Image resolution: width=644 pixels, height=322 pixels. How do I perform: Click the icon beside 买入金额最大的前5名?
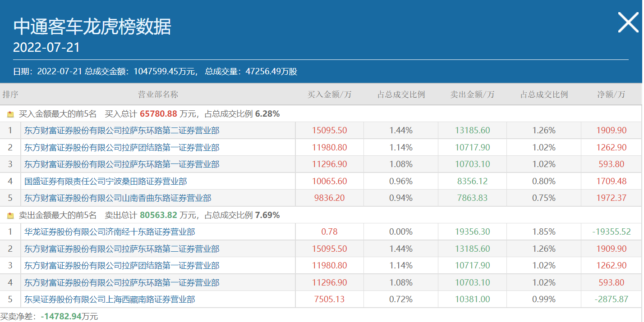tap(10, 114)
